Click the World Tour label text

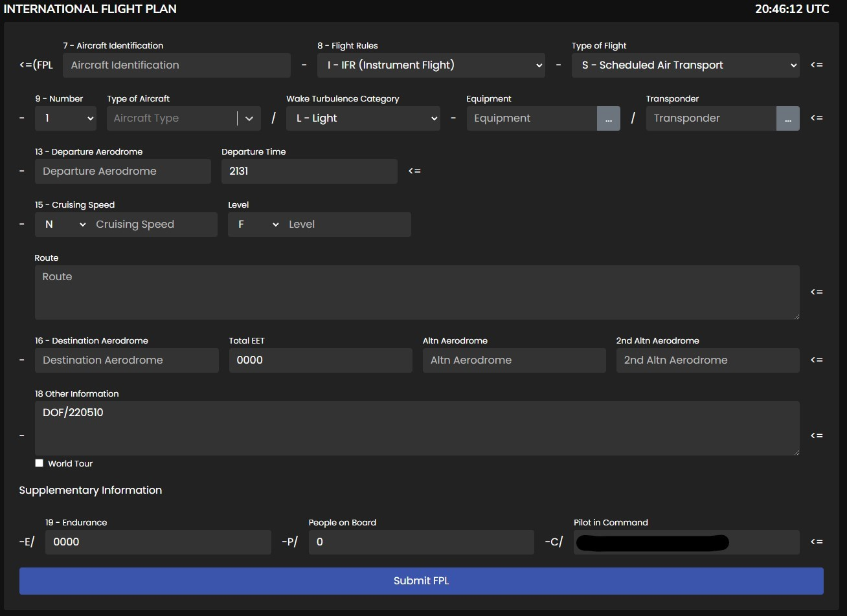tap(71, 463)
